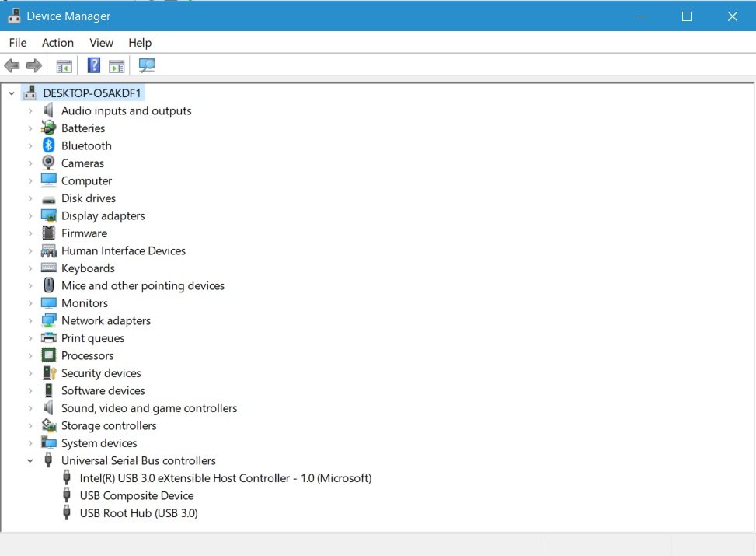Image resolution: width=756 pixels, height=556 pixels.
Task: Click the USB Composite Device plug icon
Action: (67, 495)
